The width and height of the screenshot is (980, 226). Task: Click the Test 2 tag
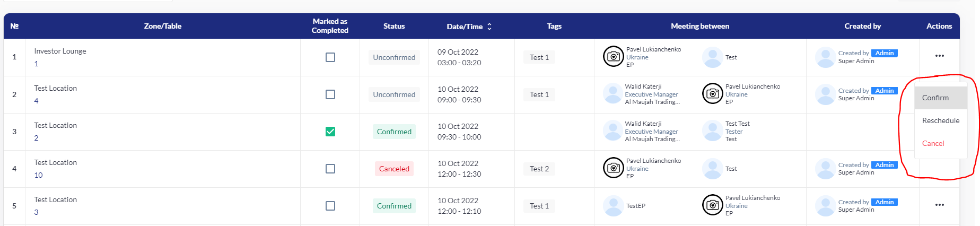[x=539, y=169]
